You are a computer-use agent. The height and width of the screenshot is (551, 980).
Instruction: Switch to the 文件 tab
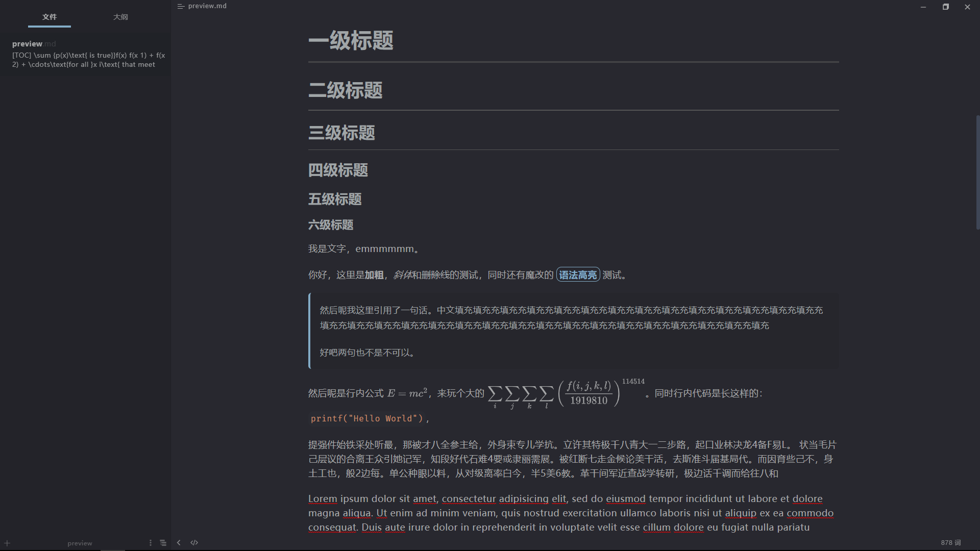click(x=49, y=17)
